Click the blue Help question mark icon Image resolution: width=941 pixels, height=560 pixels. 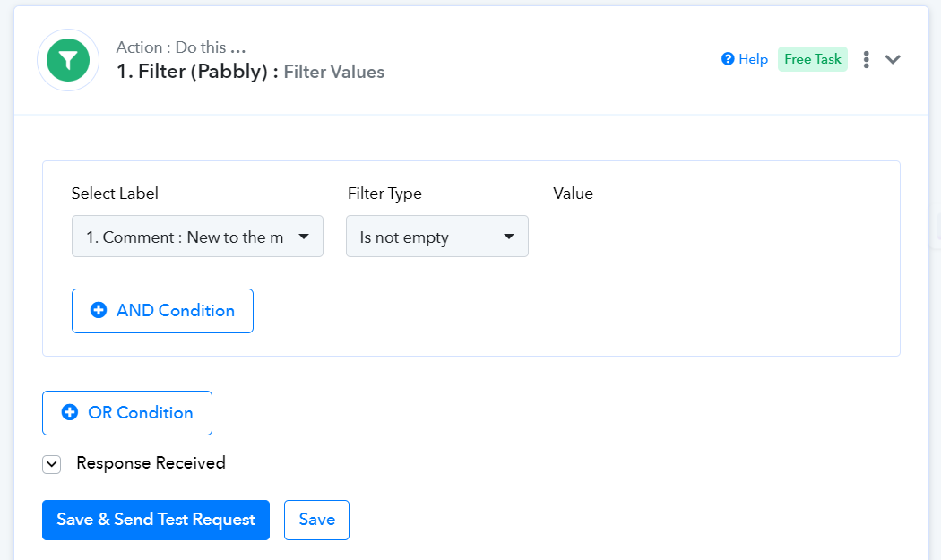coord(728,59)
